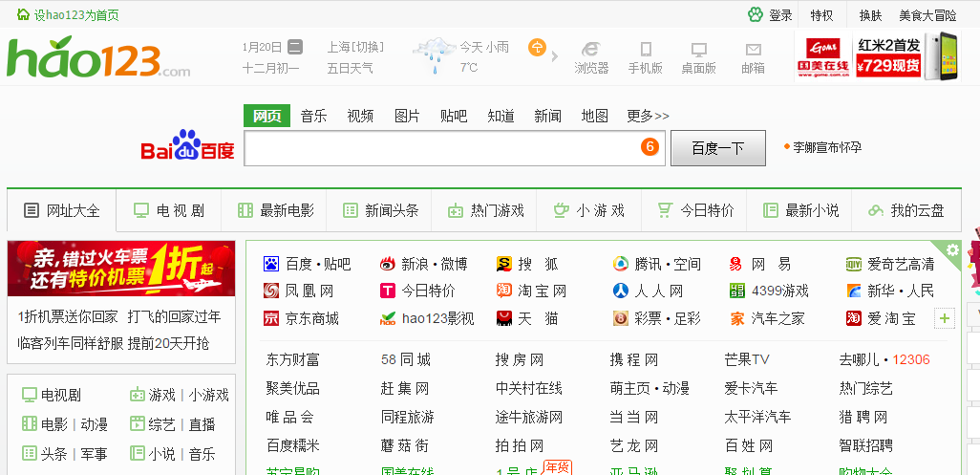Select the 音乐 search tab
Screen dimensions: 980x475
(x=313, y=116)
